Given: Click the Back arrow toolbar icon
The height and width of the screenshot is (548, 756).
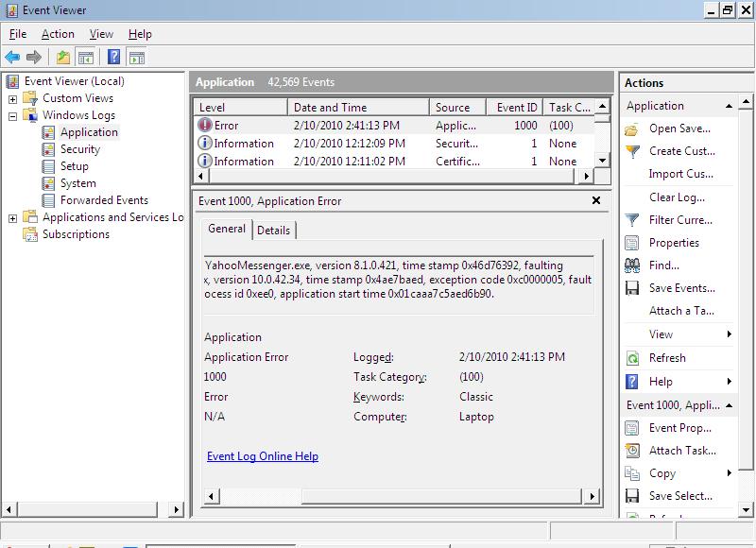Looking at the screenshot, I should (x=12, y=58).
